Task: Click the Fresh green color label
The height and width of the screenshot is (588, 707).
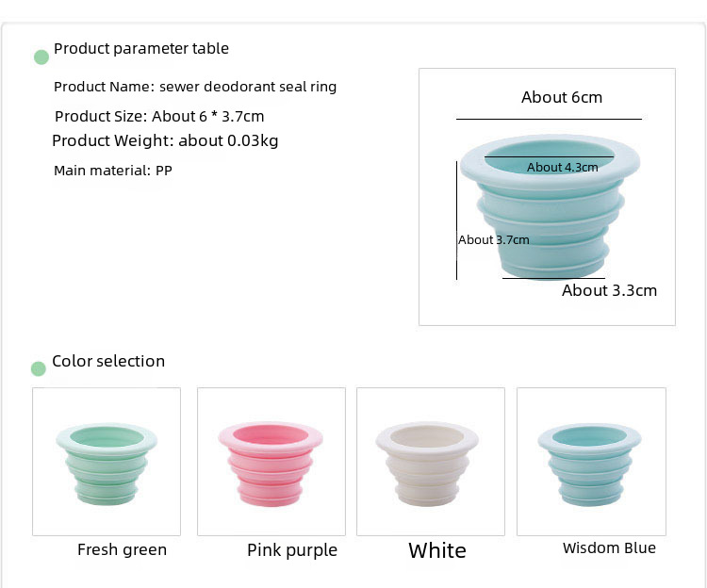Action: pos(122,549)
